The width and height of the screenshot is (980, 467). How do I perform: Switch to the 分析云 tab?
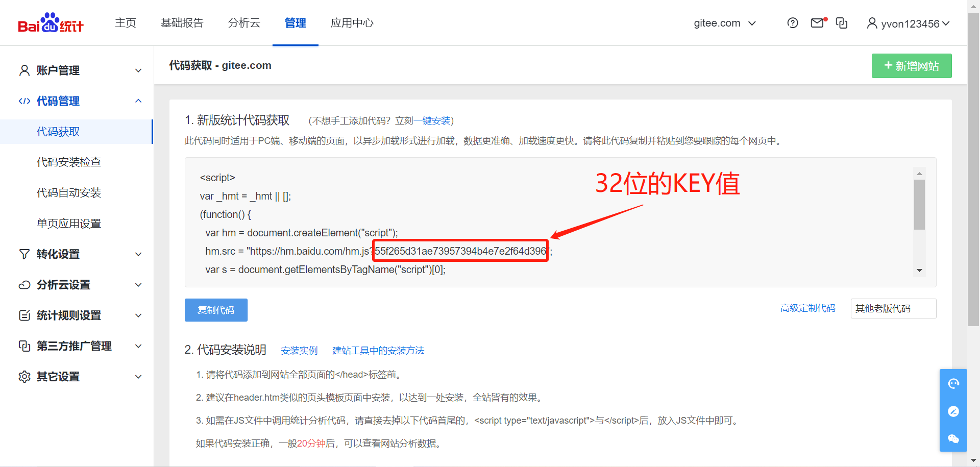(x=244, y=23)
